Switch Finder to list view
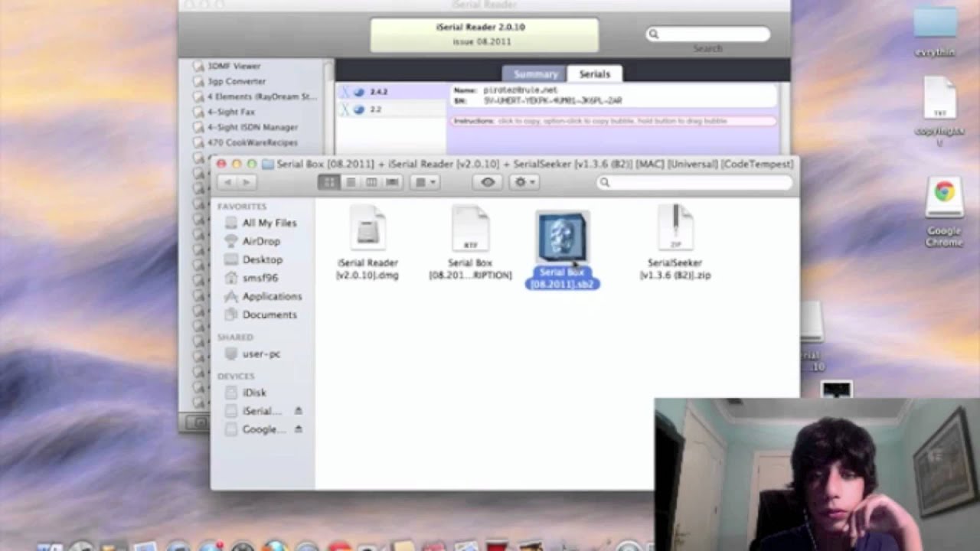Image resolution: width=980 pixels, height=551 pixels. tap(350, 182)
